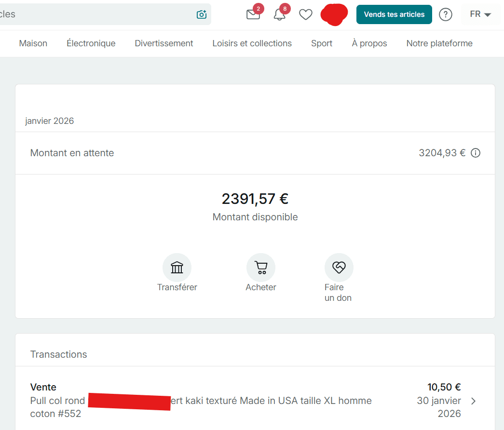Click the Montant disponible label

click(x=255, y=217)
